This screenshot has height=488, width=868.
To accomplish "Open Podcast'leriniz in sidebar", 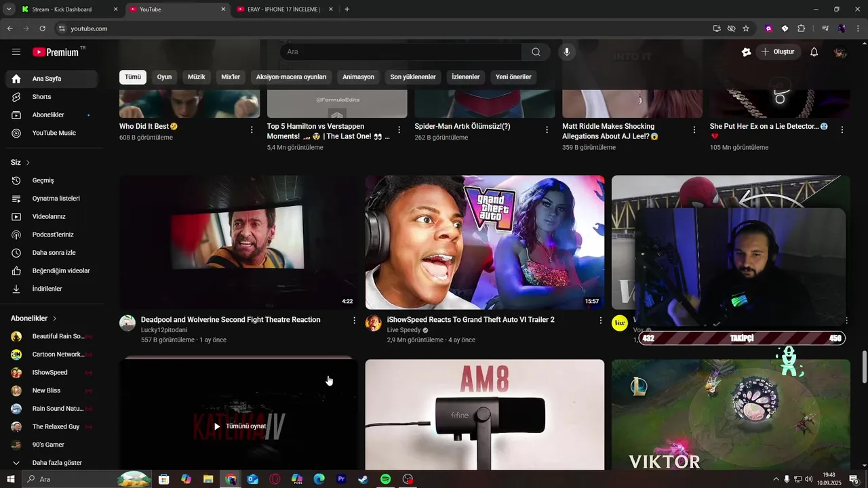I will point(52,235).
